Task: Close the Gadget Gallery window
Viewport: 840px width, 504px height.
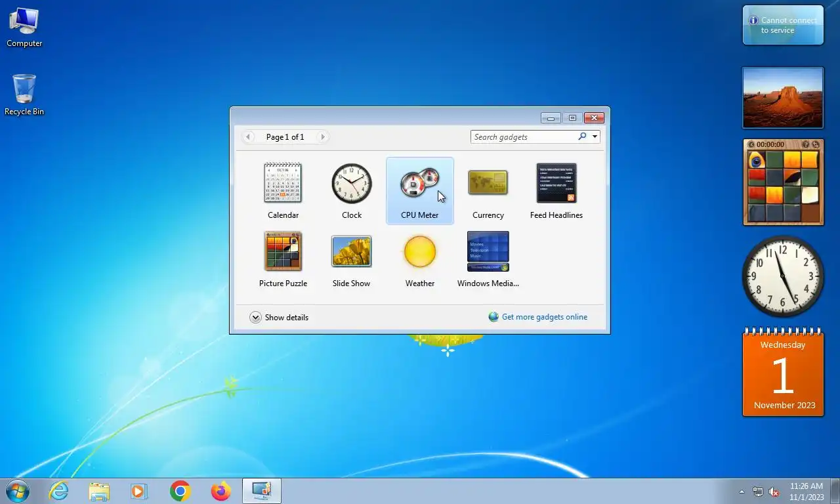Action: pos(594,118)
